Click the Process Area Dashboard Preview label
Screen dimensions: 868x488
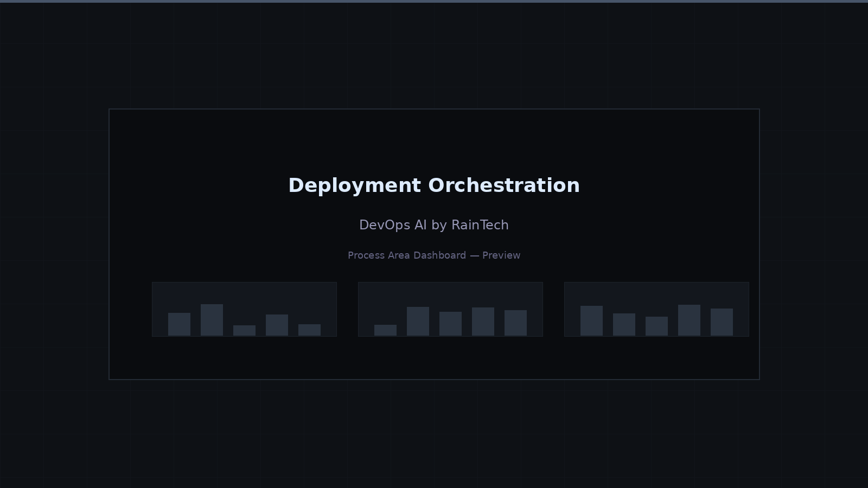pyautogui.click(x=434, y=255)
